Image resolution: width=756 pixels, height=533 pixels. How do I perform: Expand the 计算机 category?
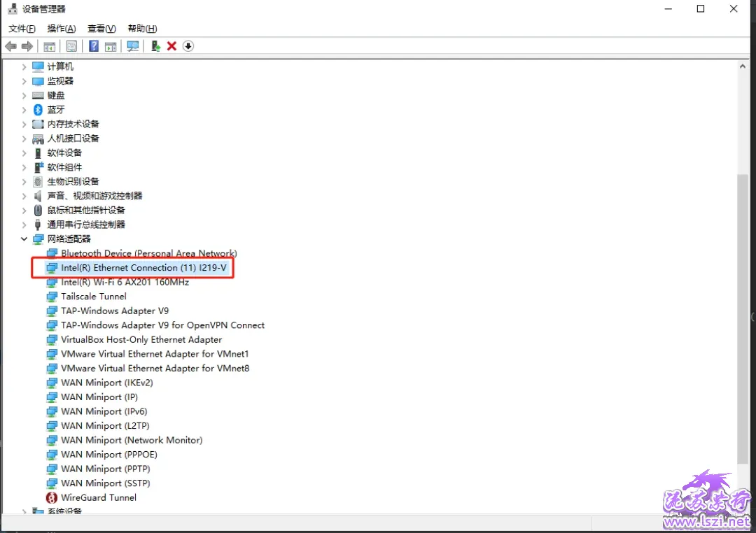coord(24,67)
